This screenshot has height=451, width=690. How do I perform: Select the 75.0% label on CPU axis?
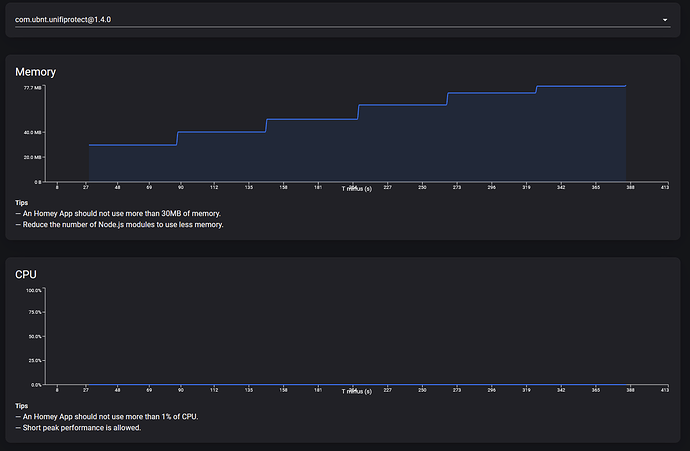coord(35,312)
